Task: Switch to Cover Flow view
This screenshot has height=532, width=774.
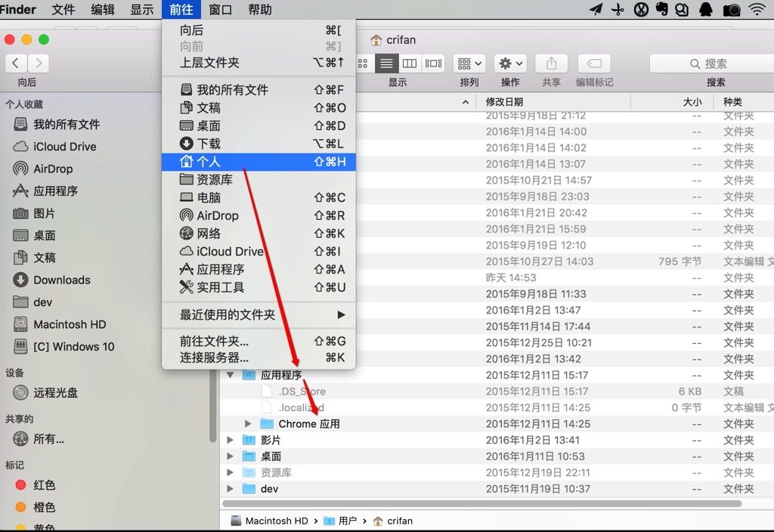Action: pyautogui.click(x=432, y=63)
